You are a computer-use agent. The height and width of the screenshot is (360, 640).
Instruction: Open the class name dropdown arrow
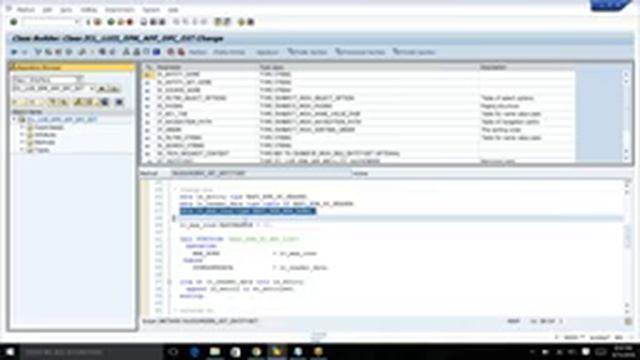[91, 88]
